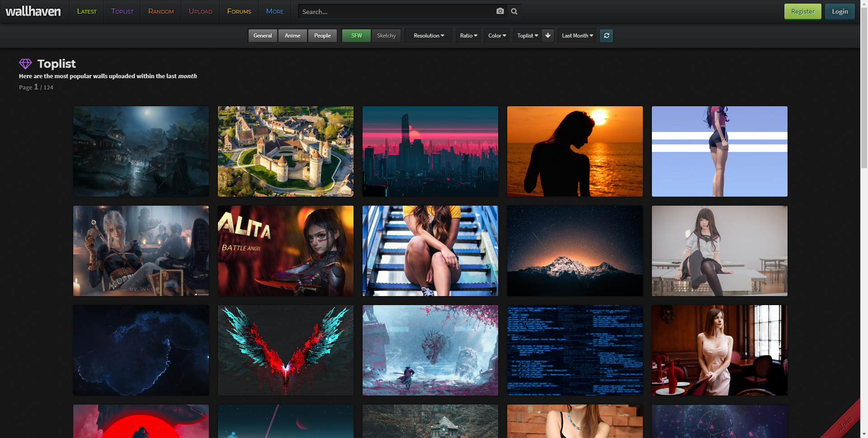Image resolution: width=868 pixels, height=438 pixels.
Task: Open the girl on blue stairs wallpaper
Action: tap(430, 251)
